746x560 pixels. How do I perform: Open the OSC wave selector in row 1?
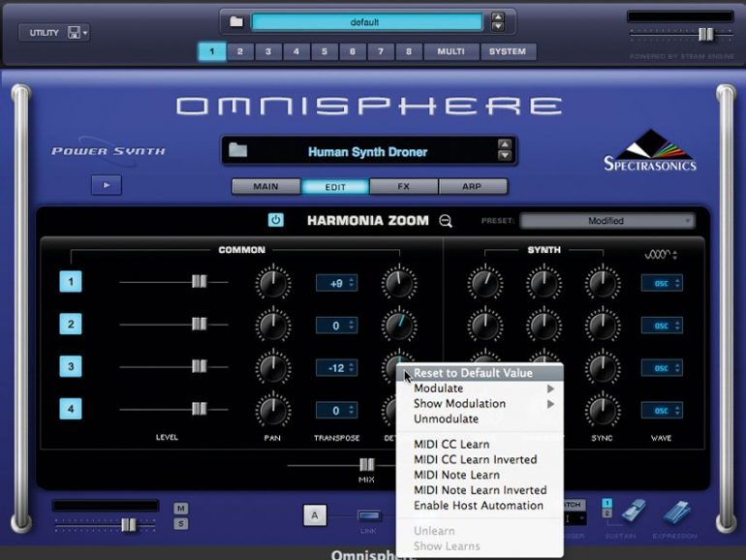click(662, 283)
